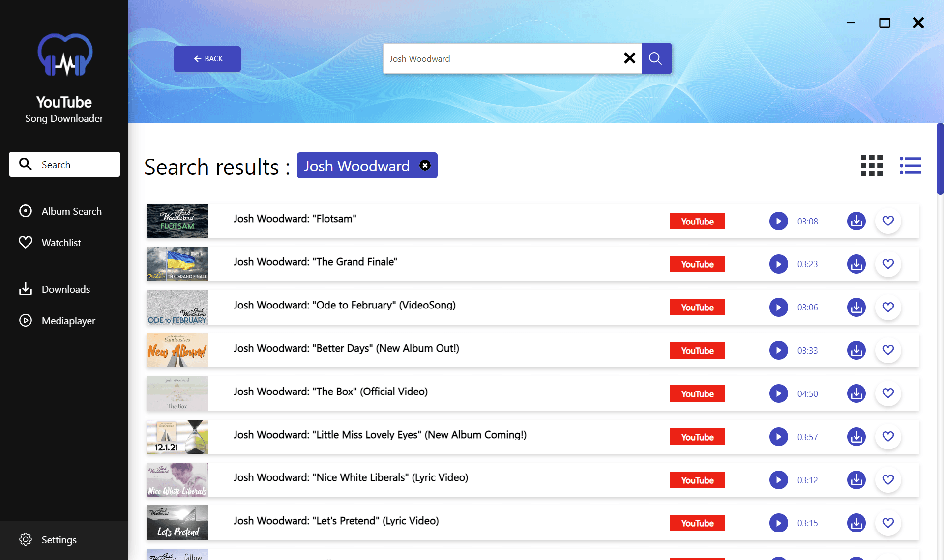Open the Mediaplayer page
Image resolution: width=944 pixels, height=560 pixels.
(x=57, y=321)
